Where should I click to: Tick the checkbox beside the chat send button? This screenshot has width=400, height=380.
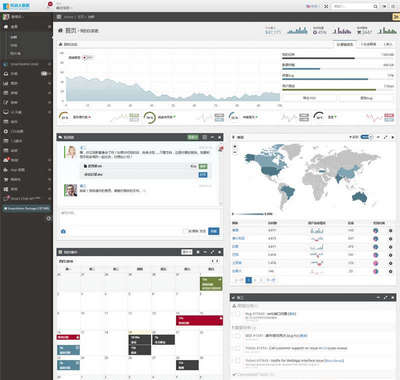[186, 231]
